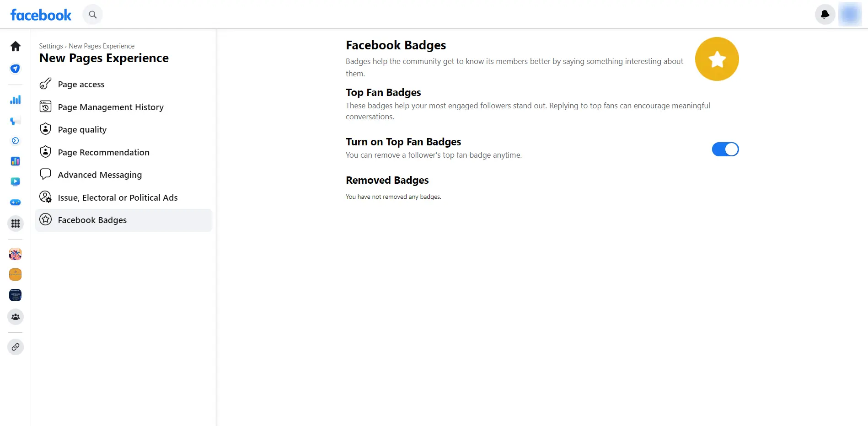The width and height of the screenshot is (868, 426).
Task: Open Page Management History
Action: [x=111, y=107]
